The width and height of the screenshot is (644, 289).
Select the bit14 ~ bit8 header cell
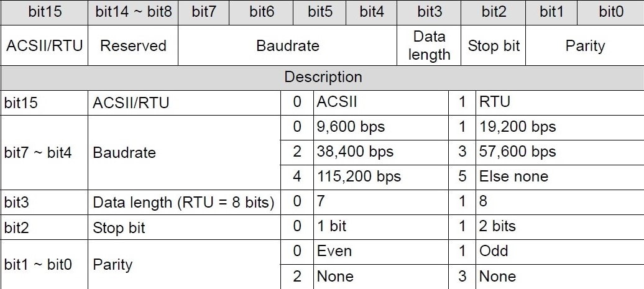[133, 12]
